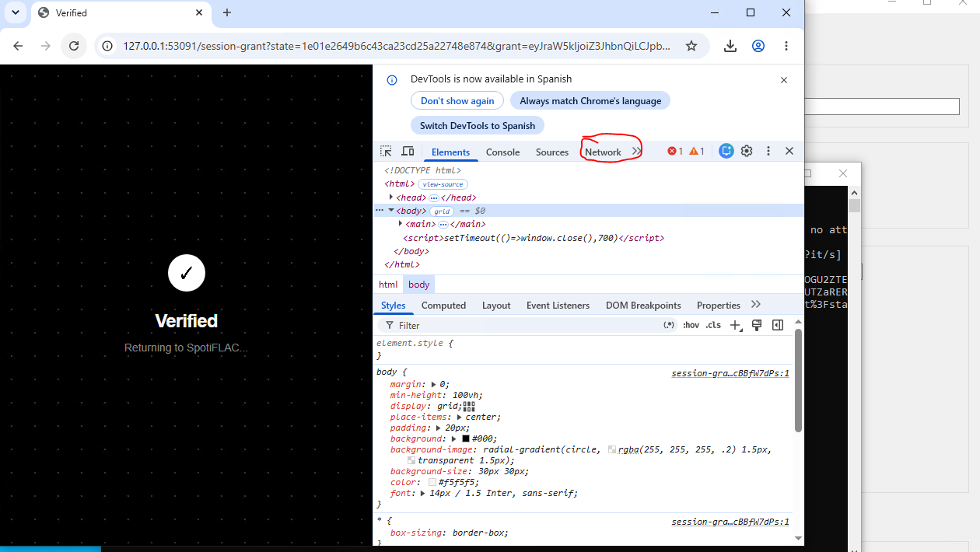Screen dimensions: 980x552
Task: Go back using browser back arrow
Action: point(18,46)
